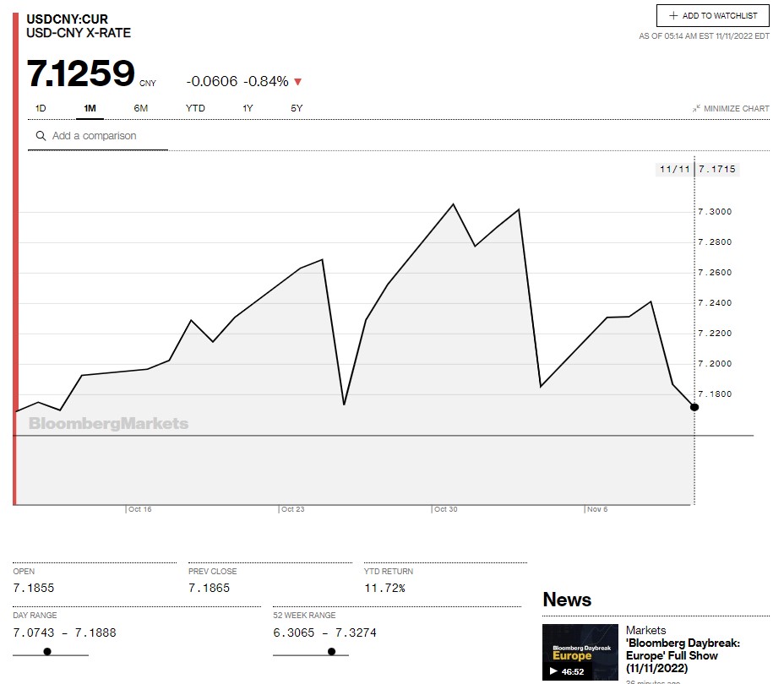Click the search magnifier icon
This screenshot has width=784, height=684.
tap(40, 136)
